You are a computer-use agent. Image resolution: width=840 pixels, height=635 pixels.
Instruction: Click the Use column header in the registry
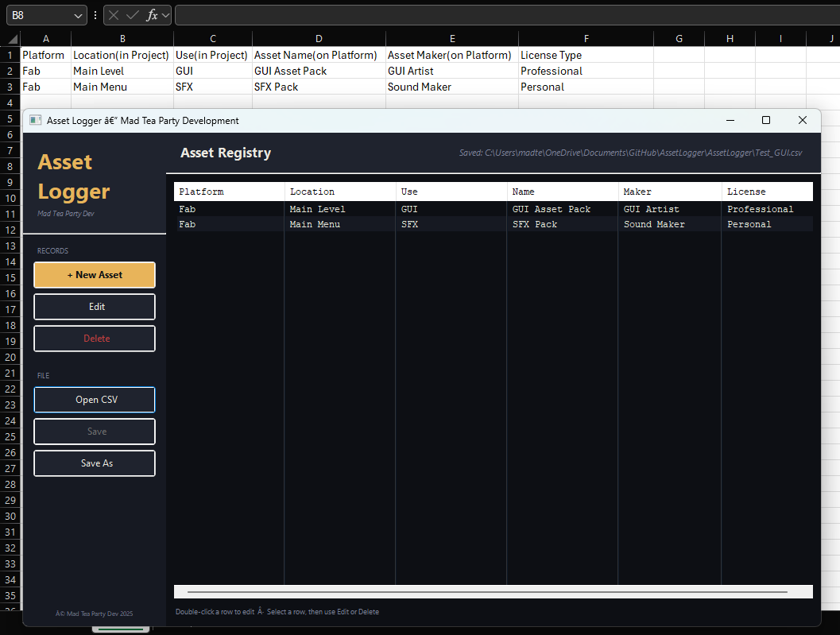click(451, 192)
